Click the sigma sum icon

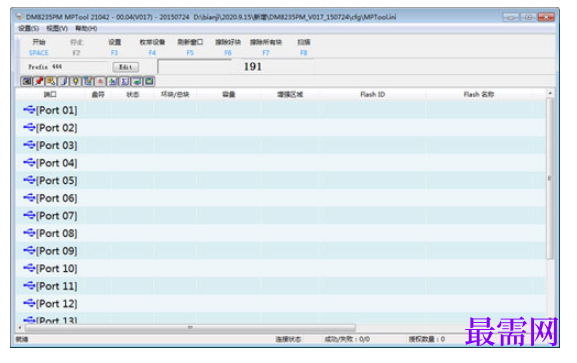click(124, 81)
